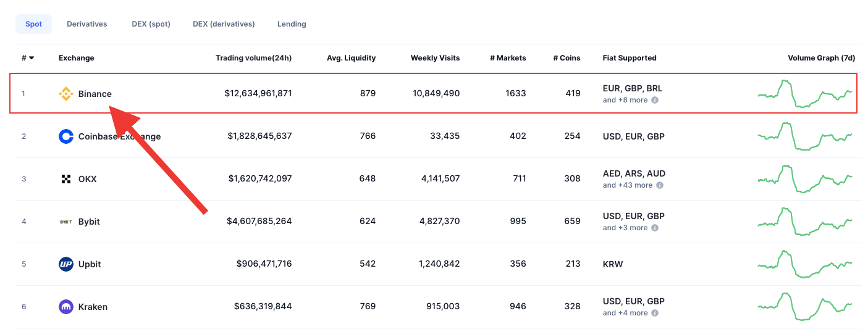Sort by rank using the # arrow

point(32,58)
